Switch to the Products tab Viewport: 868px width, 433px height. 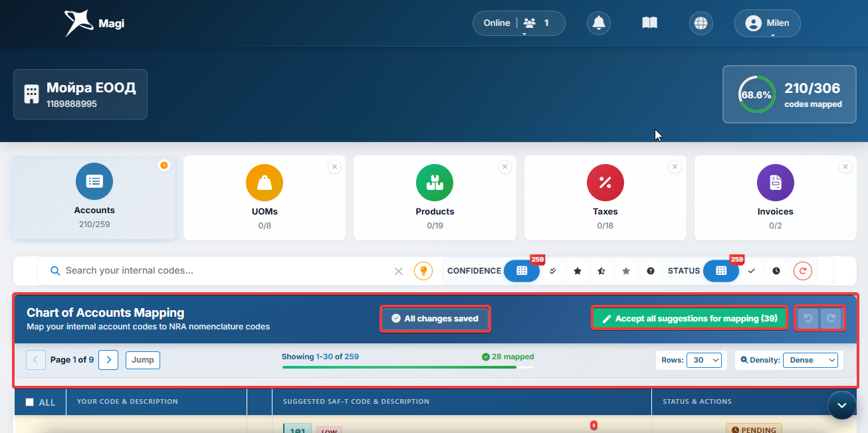(x=435, y=198)
